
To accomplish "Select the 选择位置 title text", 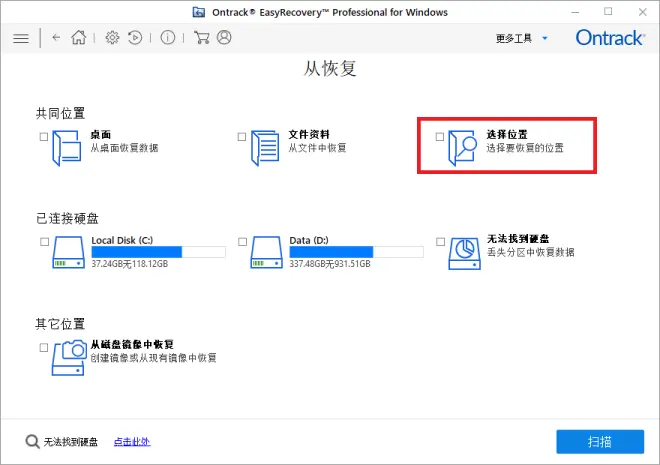I will pos(507,135).
